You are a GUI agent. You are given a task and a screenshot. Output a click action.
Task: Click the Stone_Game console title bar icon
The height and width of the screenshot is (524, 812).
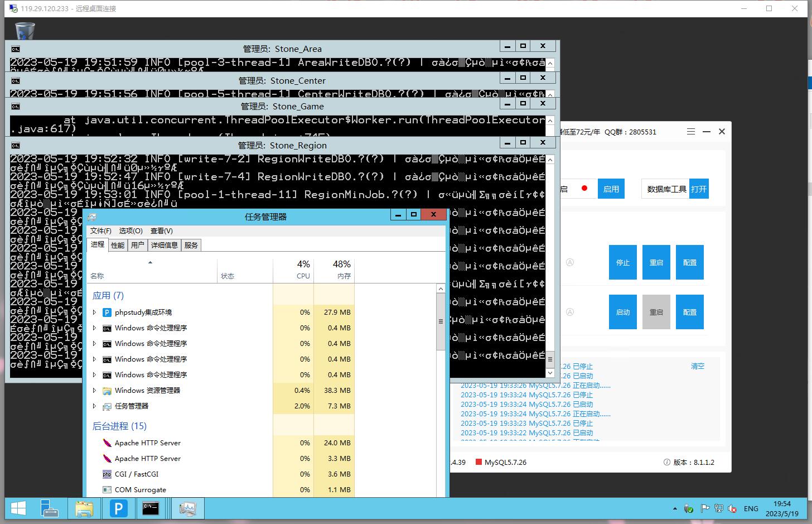click(15, 107)
